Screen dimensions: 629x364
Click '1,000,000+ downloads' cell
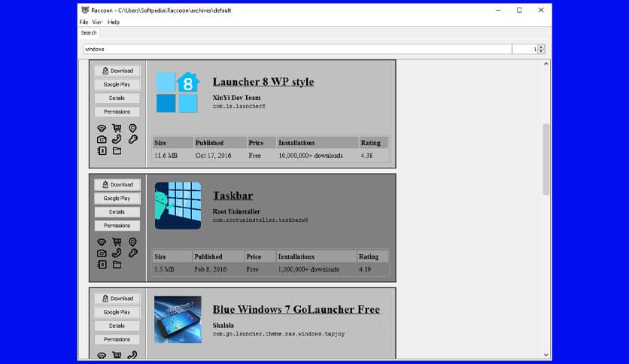308,269
